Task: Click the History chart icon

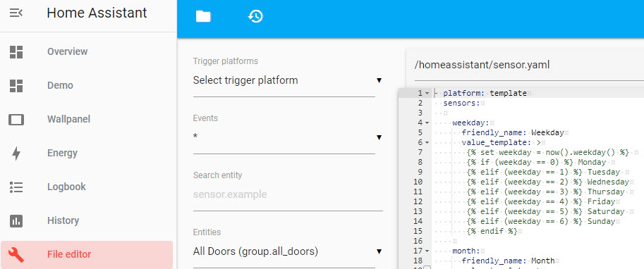Action: (16, 221)
